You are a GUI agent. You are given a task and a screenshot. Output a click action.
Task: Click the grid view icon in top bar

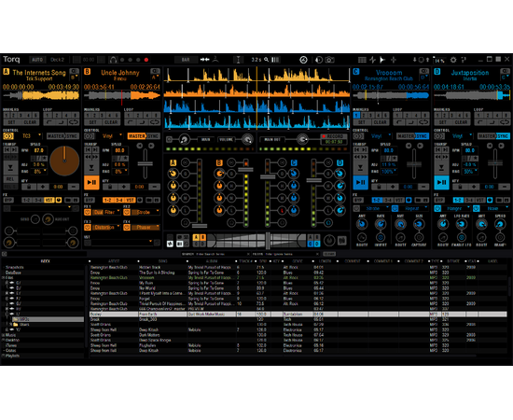click(362, 60)
